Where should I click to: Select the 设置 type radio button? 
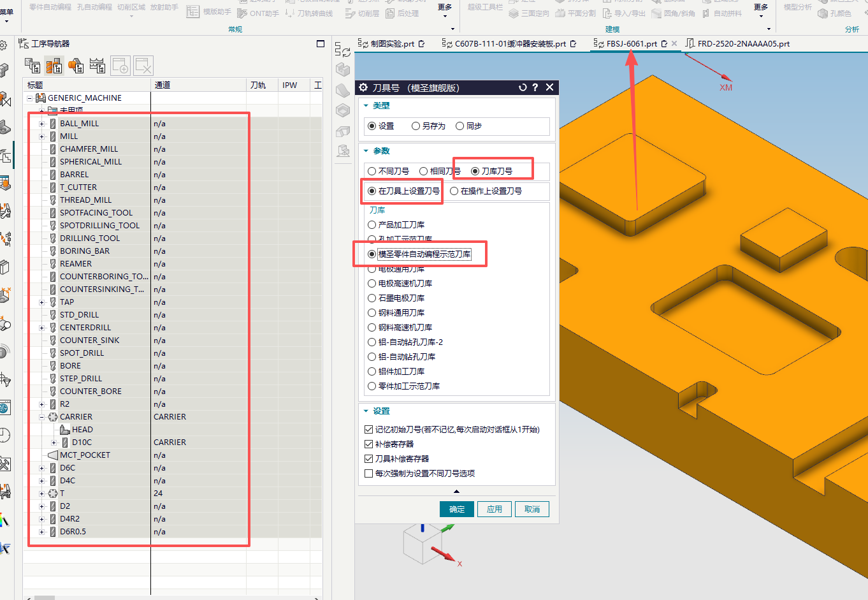[x=372, y=126]
